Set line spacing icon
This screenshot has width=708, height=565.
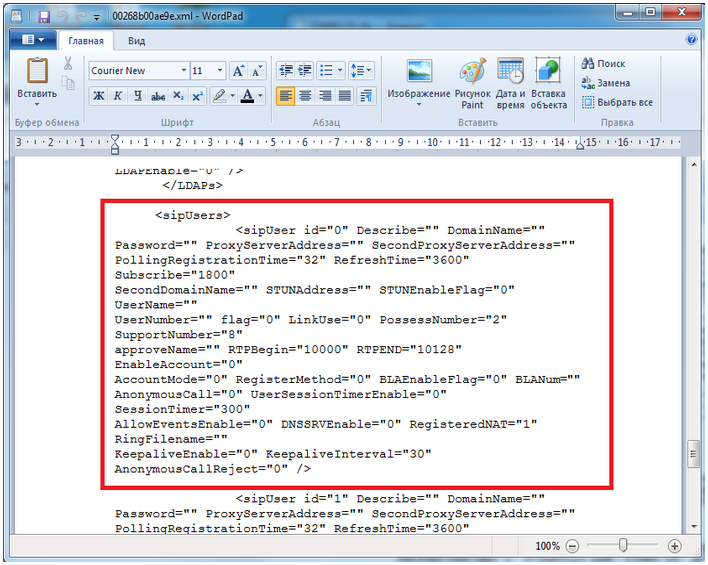point(361,70)
